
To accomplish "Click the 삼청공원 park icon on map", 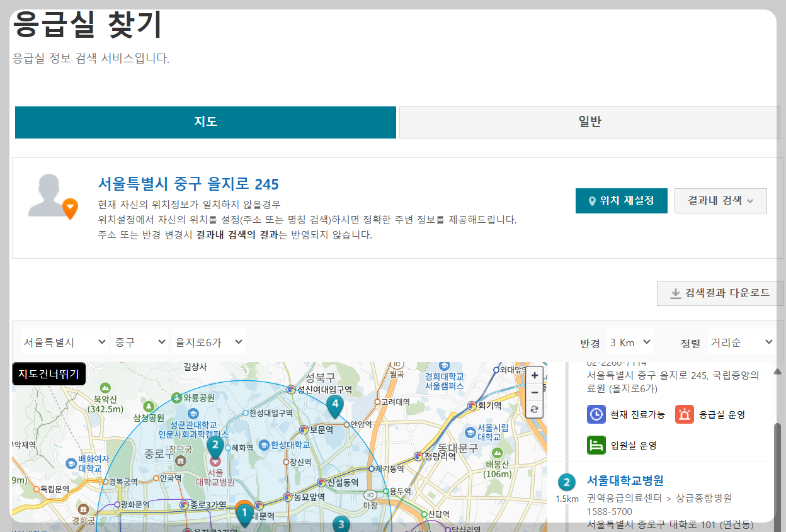I will [x=149, y=406].
